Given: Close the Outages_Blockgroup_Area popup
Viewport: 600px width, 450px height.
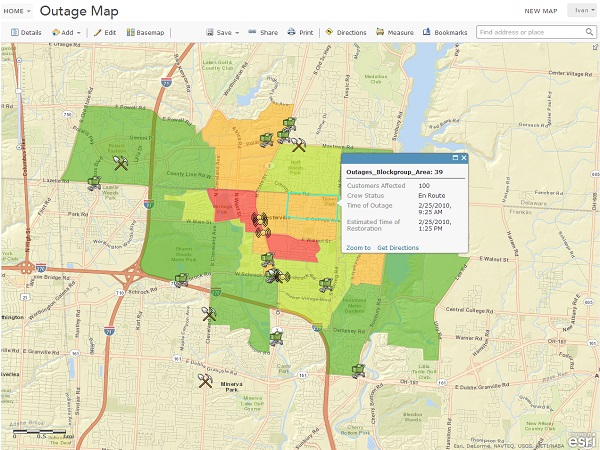Looking at the screenshot, I should pyautogui.click(x=464, y=158).
